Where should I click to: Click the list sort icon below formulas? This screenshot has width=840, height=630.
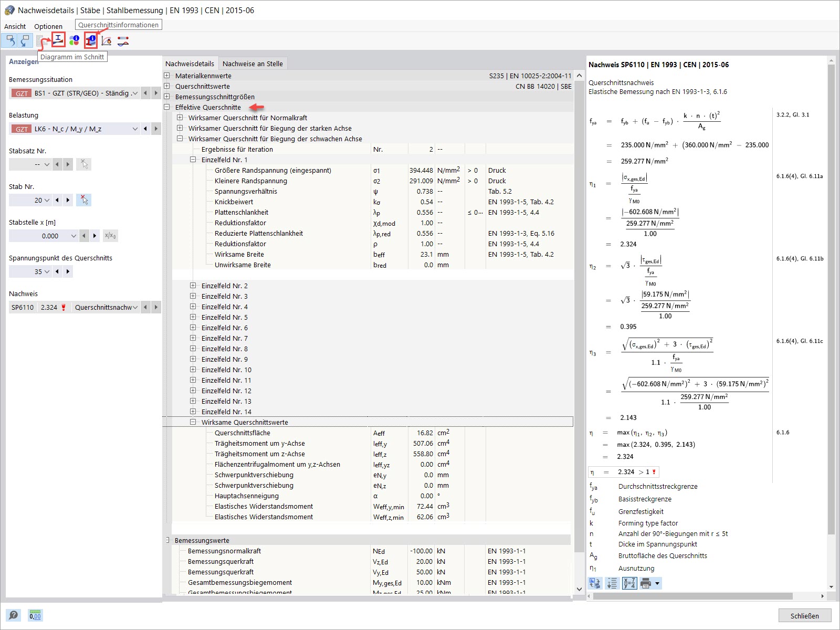point(612,583)
